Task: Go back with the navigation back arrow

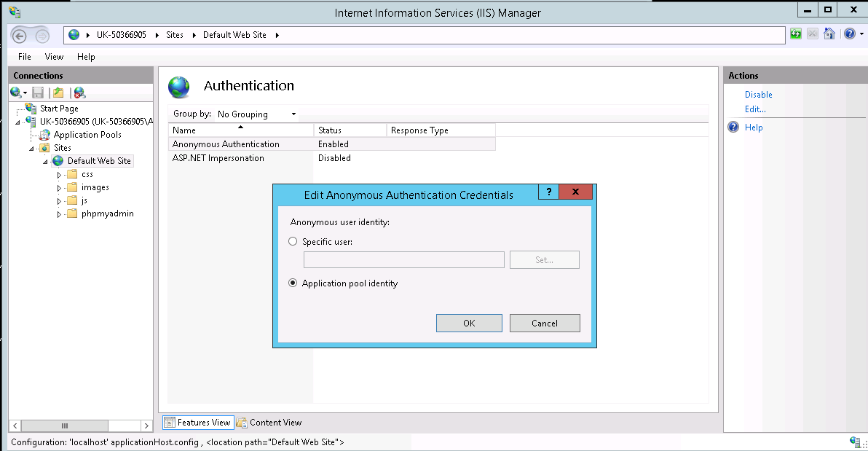Action: coord(20,36)
